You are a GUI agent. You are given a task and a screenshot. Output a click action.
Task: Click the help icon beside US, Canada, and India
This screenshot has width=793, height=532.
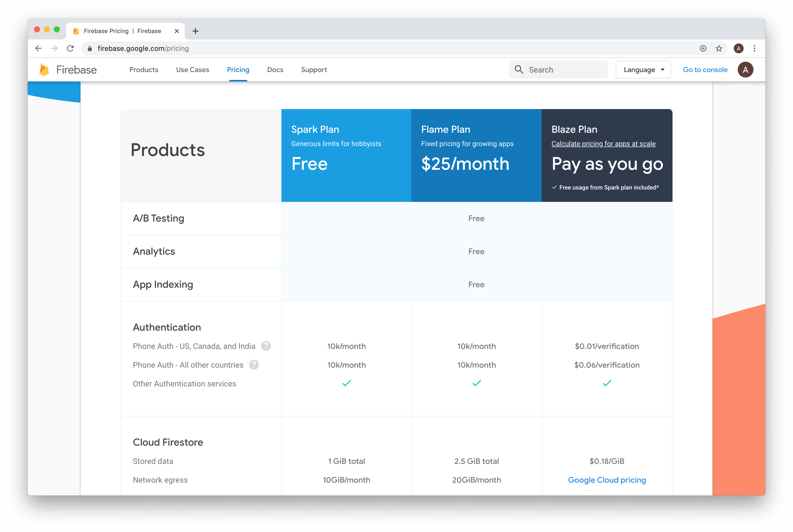(x=266, y=346)
